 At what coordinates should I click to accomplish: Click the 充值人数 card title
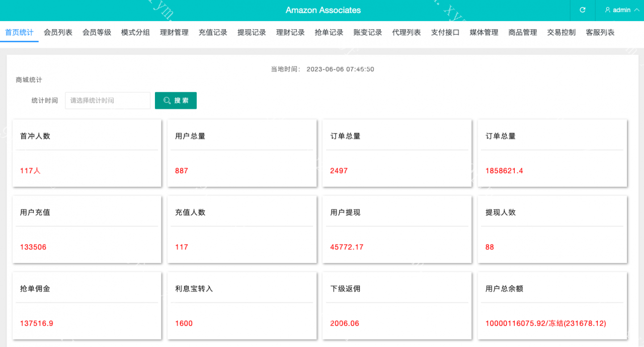(x=190, y=213)
